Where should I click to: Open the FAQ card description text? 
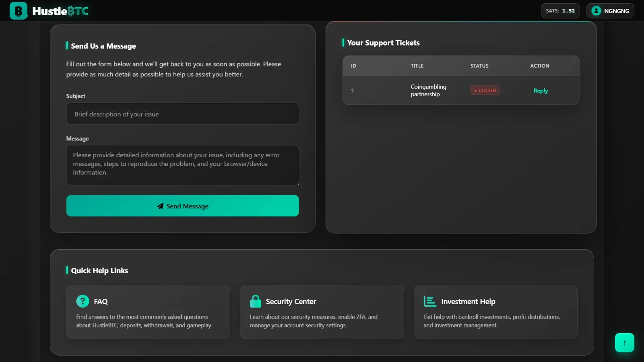click(144, 321)
